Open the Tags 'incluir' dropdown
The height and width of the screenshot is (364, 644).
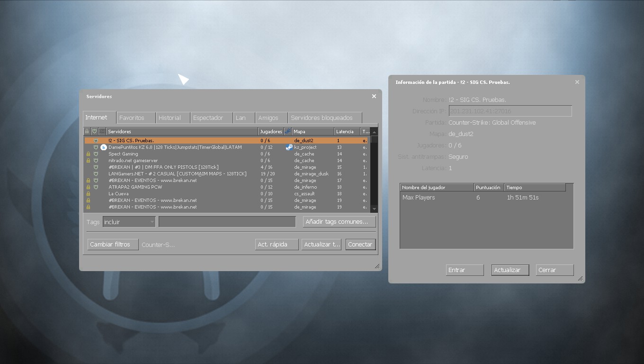pyautogui.click(x=129, y=222)
